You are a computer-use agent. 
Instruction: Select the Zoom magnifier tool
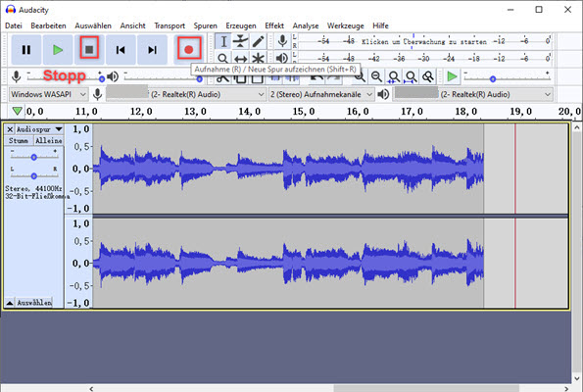[x=222, y=58]
